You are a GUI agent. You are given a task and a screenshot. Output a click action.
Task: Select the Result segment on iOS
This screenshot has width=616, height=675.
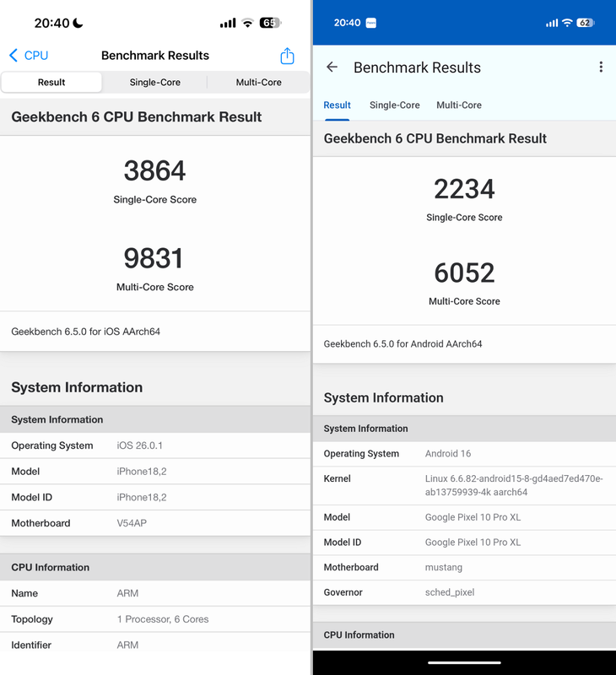pyautogui.click(x=51, y=82)
